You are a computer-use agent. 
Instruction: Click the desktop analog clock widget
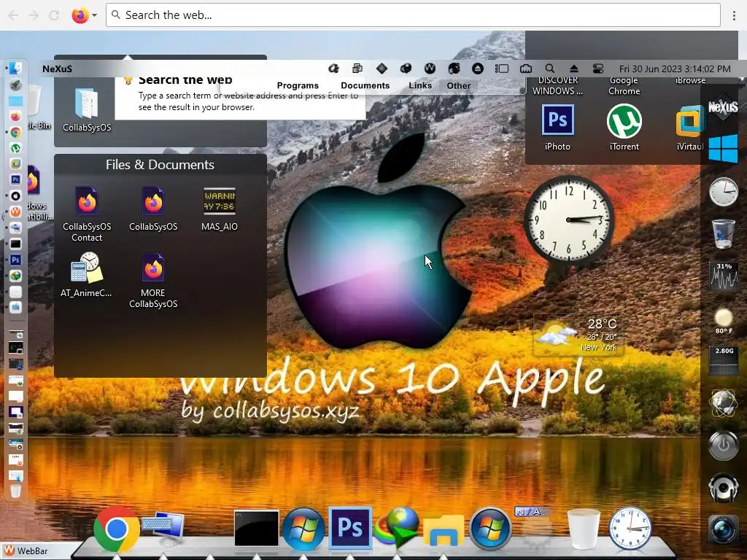(x=569, y=219)
